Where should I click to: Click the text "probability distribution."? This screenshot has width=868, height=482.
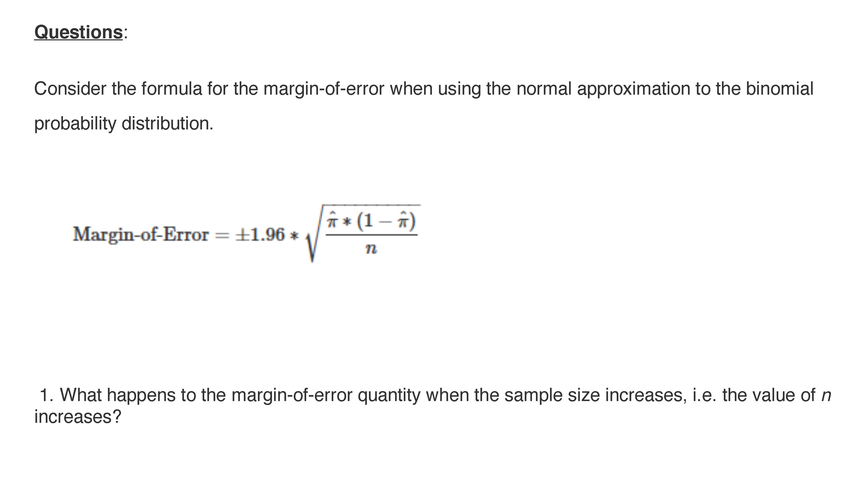click(124, 124)
